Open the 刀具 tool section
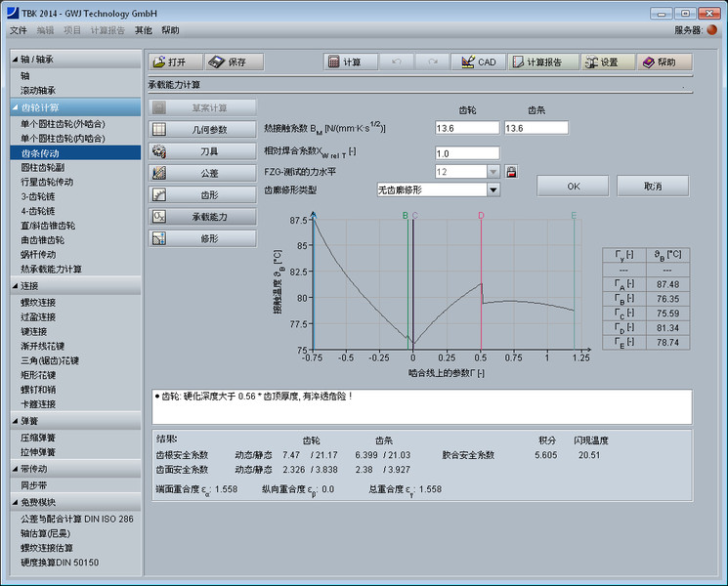728x586 pixels. tap(202, 150)
